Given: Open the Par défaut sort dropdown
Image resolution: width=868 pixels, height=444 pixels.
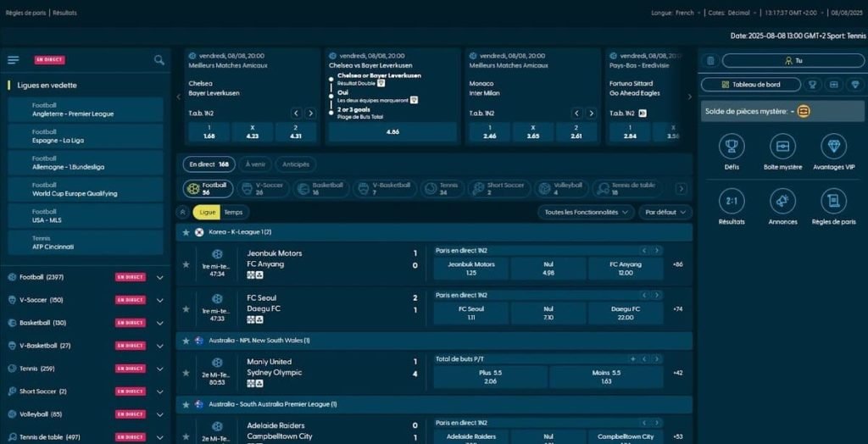Looking at the screenshot, I should click(x=665, y=212).
